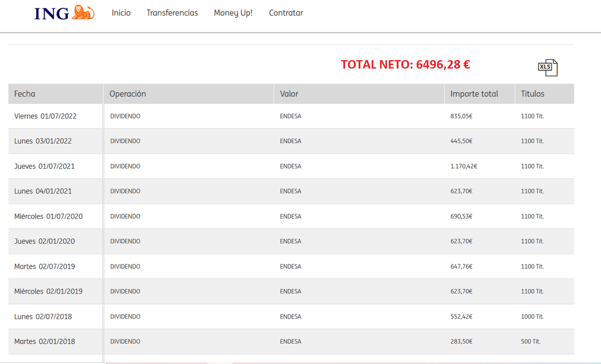Viewport: 601px width, 364px height.
Task: Click amount 647,76€
Action: click(x=462, y=266)
